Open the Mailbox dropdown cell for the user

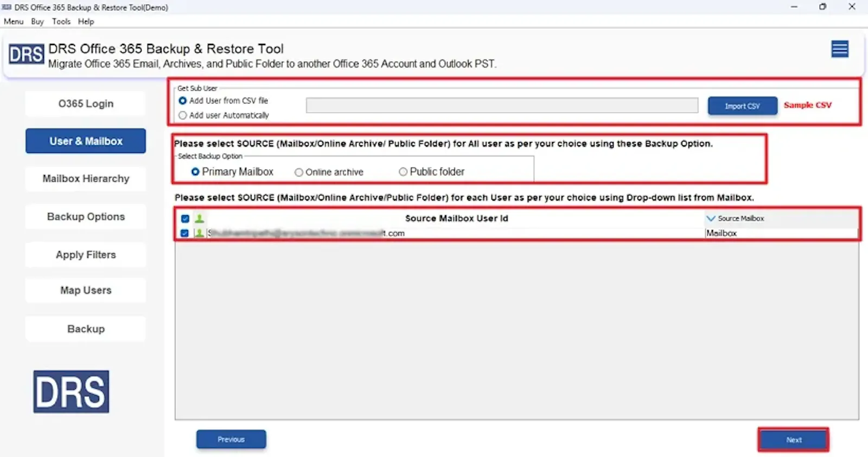click(x=781, y=233)
